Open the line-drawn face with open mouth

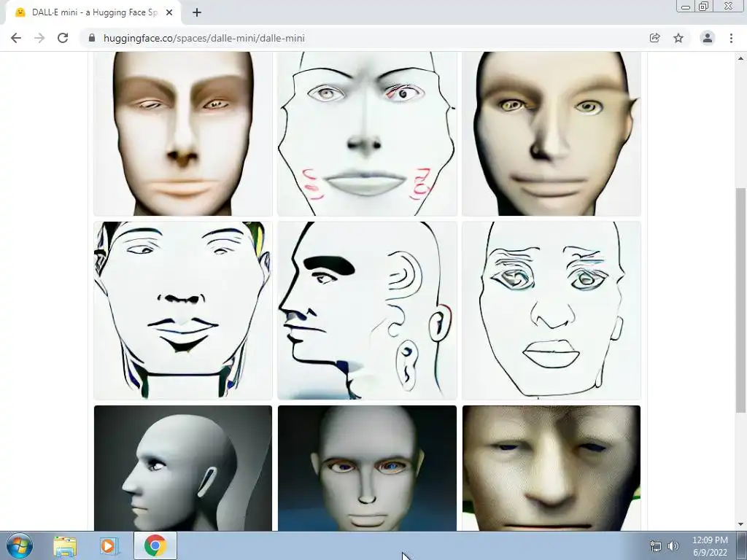tap(183, 311)
